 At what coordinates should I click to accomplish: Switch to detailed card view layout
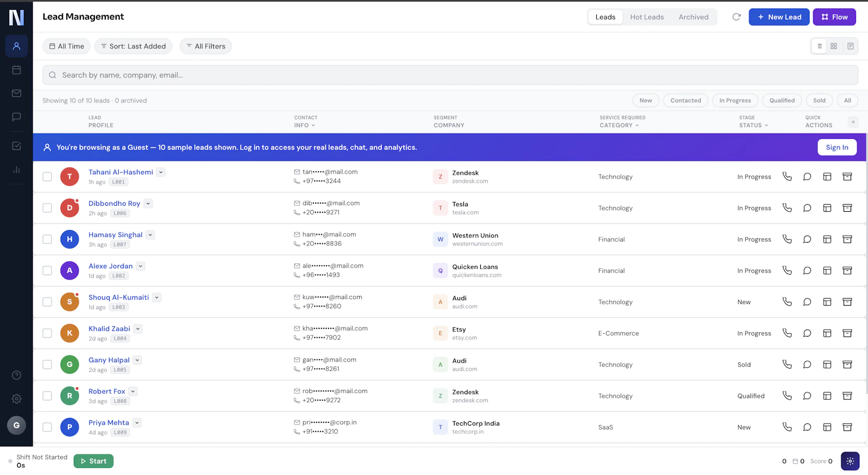pyautogui.click(x=850, y=46)
